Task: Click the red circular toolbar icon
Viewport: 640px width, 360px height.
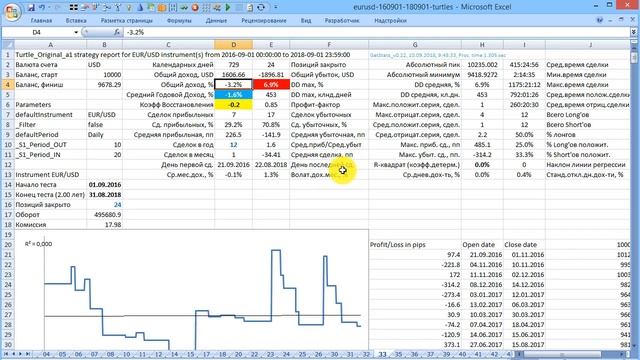Action: coord(195,7)
